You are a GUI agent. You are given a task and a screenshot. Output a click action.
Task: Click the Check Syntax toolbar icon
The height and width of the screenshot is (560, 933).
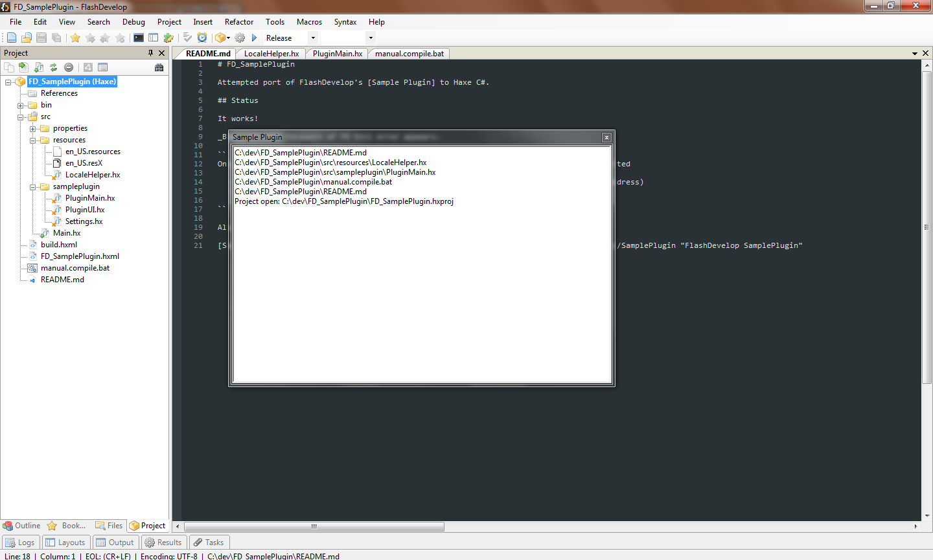pyautogui.click(x=187, y=38)
